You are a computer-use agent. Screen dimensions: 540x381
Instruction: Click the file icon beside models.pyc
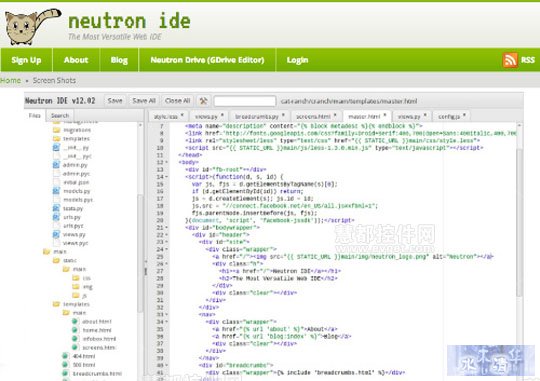[56, 200]
